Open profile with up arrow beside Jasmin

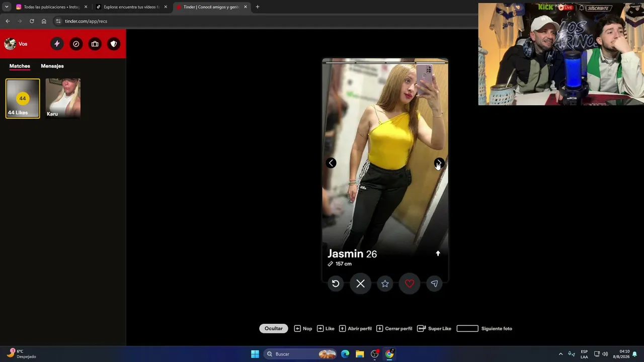click(438, 253)
